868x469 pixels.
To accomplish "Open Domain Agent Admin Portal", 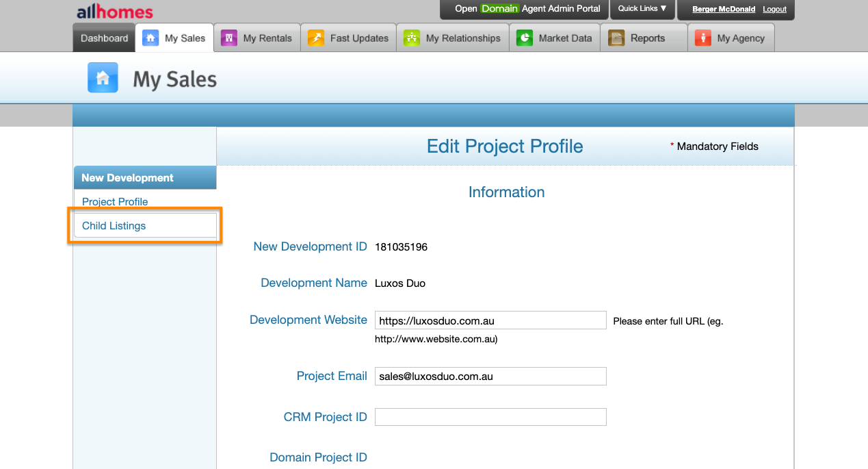I will click(527, 9).
